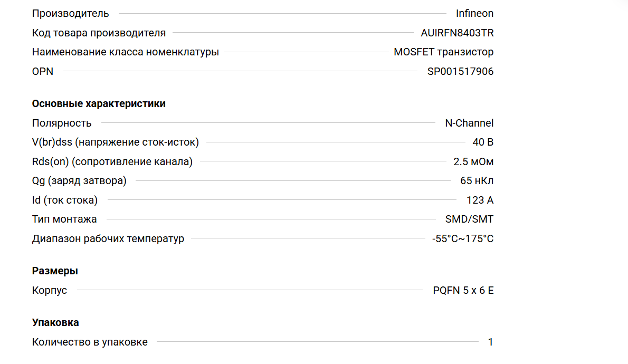Click the SMD/SMT mounting type value
The width and height of the screenshot is (628, 364).
point(469,219)
